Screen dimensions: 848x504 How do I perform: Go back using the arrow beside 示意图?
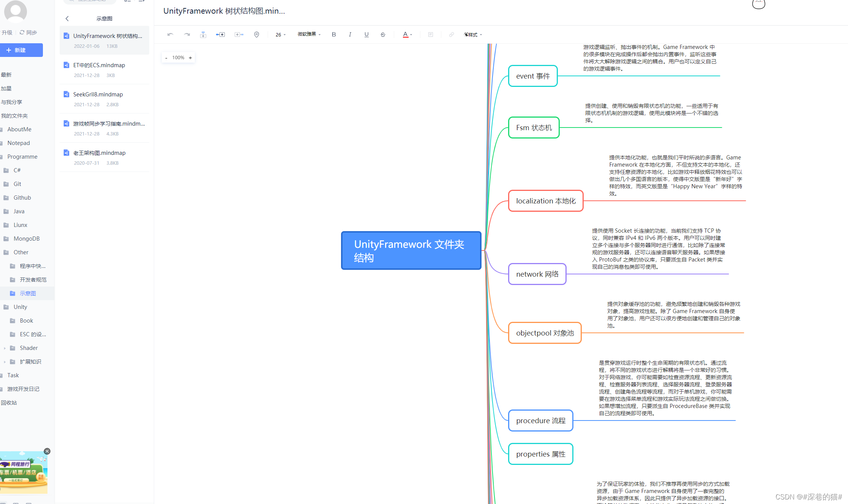click(67, 19)
